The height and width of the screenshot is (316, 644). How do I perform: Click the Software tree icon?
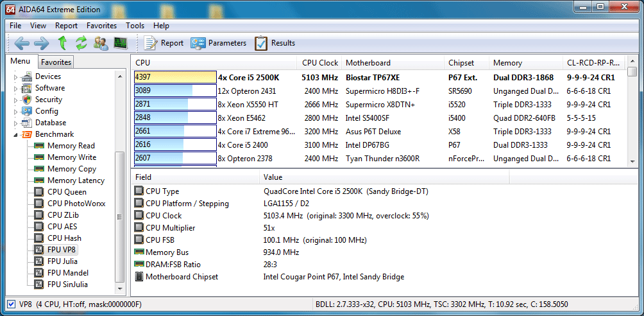click(27, 88)
